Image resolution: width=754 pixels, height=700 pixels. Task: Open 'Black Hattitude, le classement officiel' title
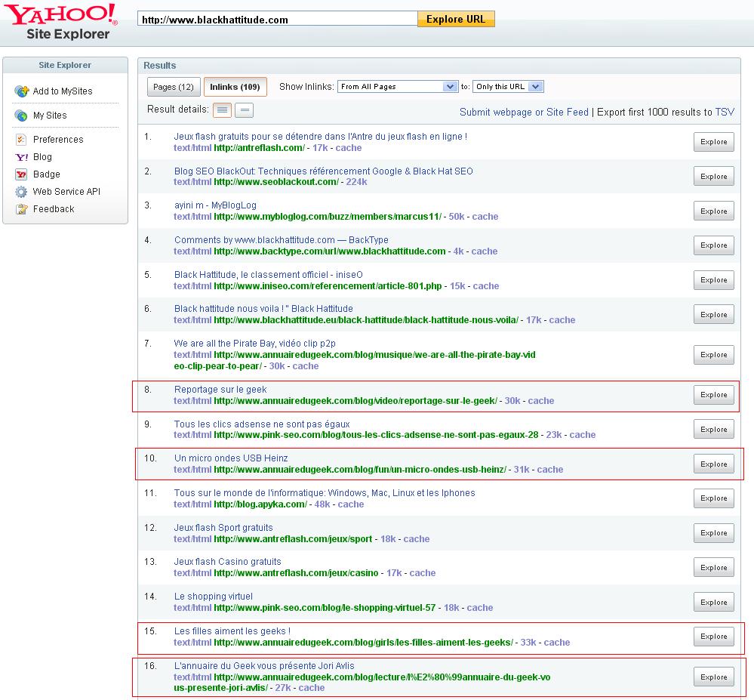(x=269, y=275)
